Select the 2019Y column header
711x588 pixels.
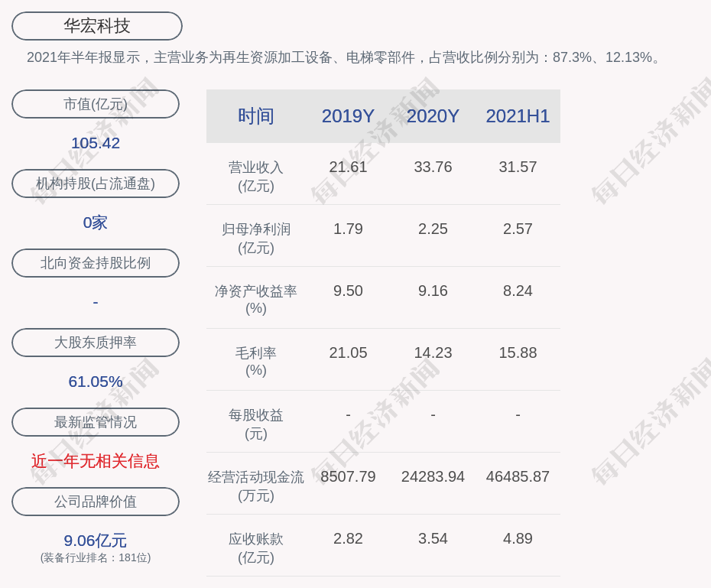click(x=348, y=116)
